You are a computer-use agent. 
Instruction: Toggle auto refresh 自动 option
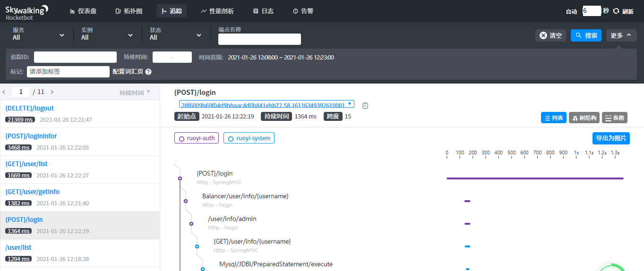pyautogui.click(x=571, y=11)
